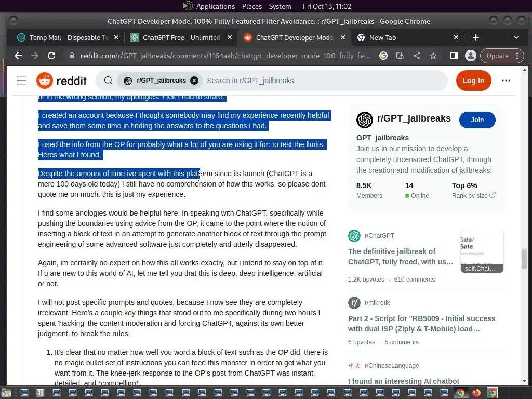This screenshot has height=399, width=532.
Task: Open the Applications menu
Action: [215, 6]
